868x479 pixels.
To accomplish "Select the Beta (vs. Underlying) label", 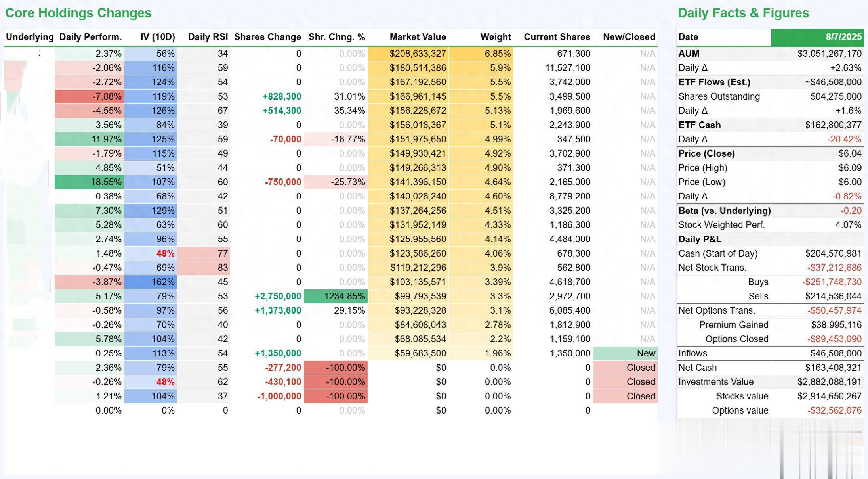I will pos(724,211).
